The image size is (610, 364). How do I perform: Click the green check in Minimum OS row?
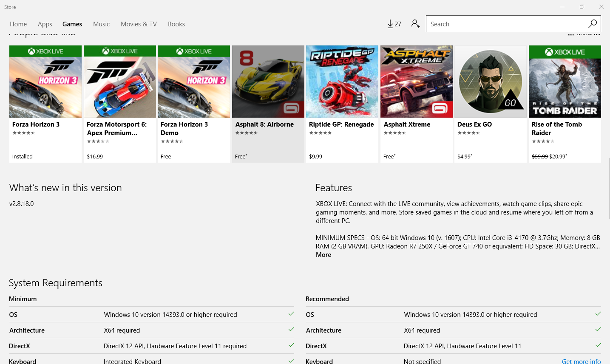coord(291,314)
